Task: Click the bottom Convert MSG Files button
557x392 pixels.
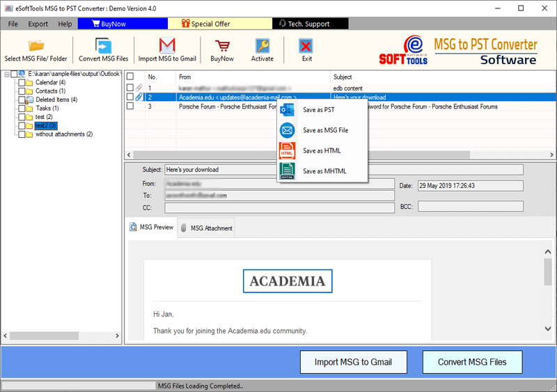Action: coord(472,362)
